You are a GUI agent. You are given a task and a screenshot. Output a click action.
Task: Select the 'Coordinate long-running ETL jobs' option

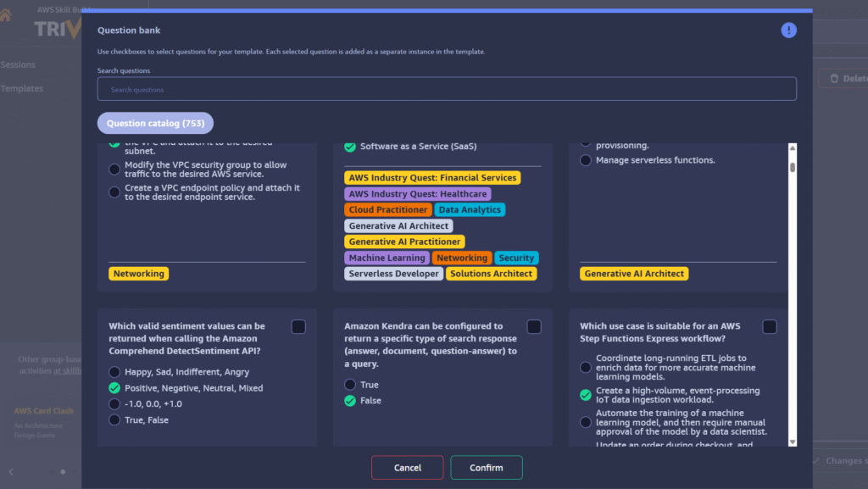point(586,367)
